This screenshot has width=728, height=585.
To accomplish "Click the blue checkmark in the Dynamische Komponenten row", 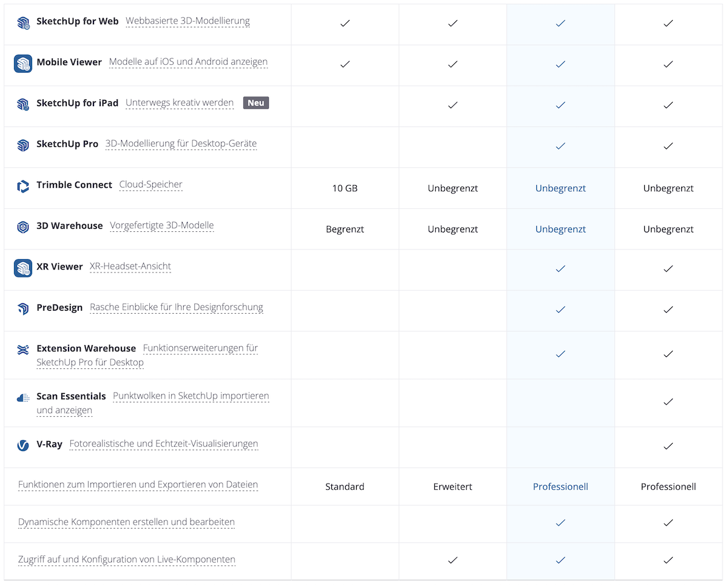I will (x=561, y=522).
